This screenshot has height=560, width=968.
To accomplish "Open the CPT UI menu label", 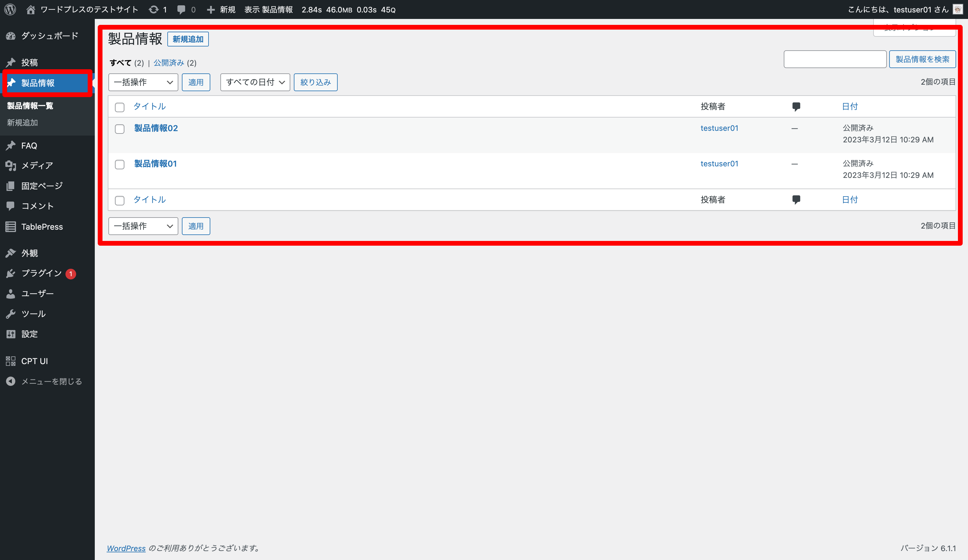I will [x=35, y=361].
